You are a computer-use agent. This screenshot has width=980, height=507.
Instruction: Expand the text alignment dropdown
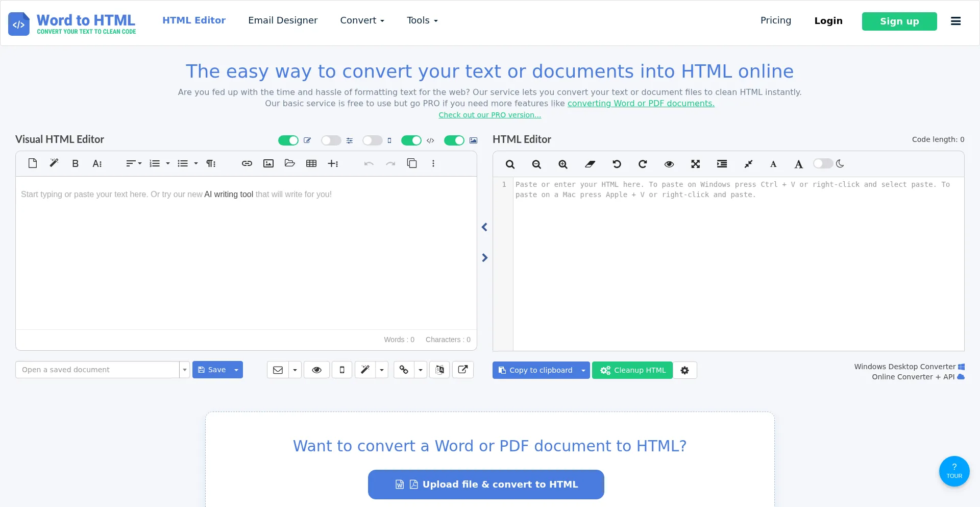tap(134, 163)
